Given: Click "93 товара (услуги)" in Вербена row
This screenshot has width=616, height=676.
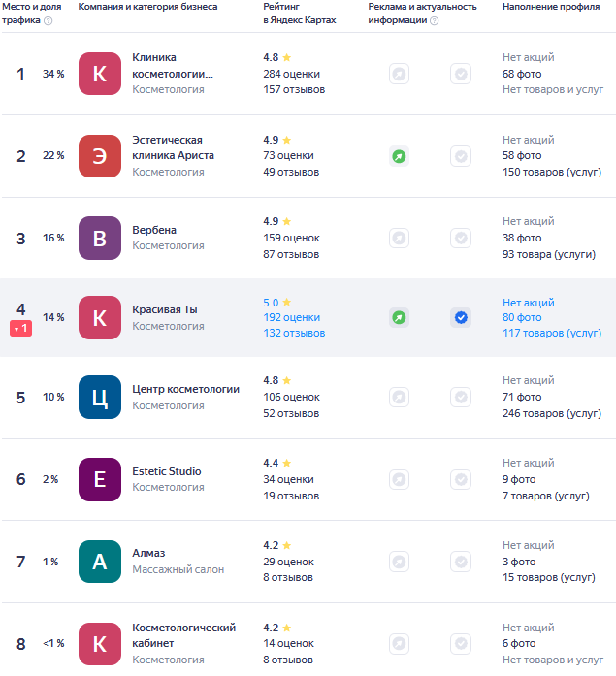Looking at the screenshot, I should point(549,254).
